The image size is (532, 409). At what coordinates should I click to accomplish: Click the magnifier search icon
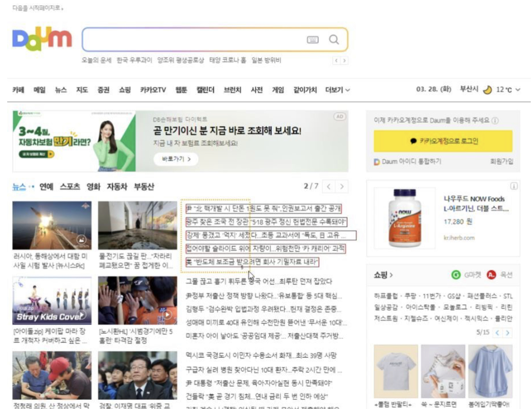334,39
